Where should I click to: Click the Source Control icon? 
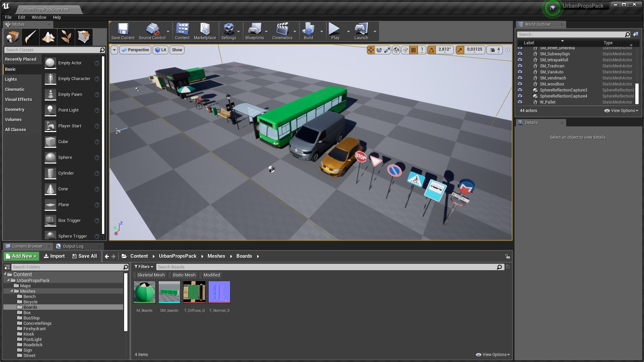[153, 31]
